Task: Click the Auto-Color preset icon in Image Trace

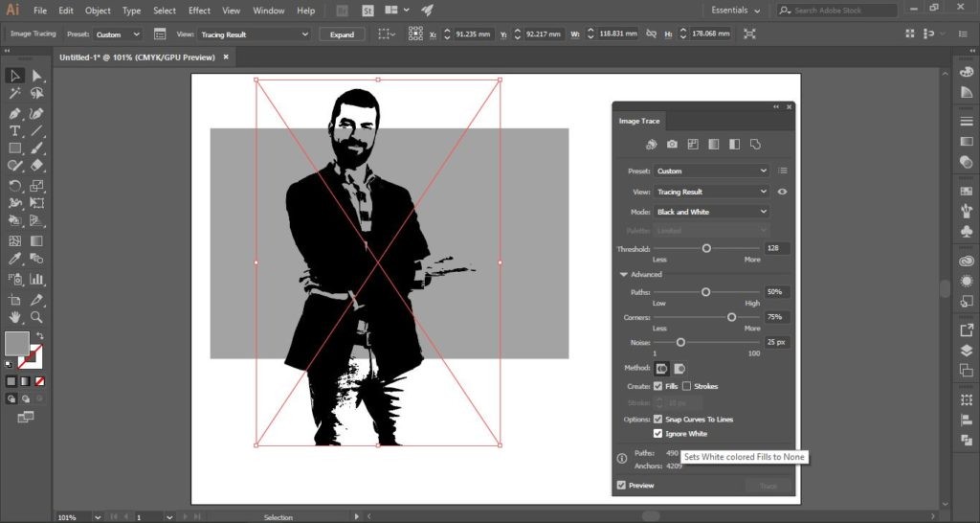Action: tap(651, 145)
